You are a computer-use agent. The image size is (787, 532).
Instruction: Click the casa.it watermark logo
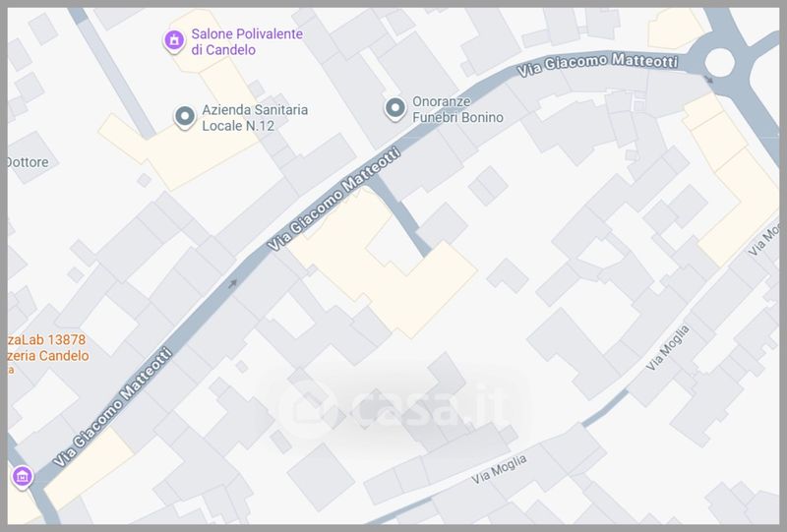(x=394, y=406)
